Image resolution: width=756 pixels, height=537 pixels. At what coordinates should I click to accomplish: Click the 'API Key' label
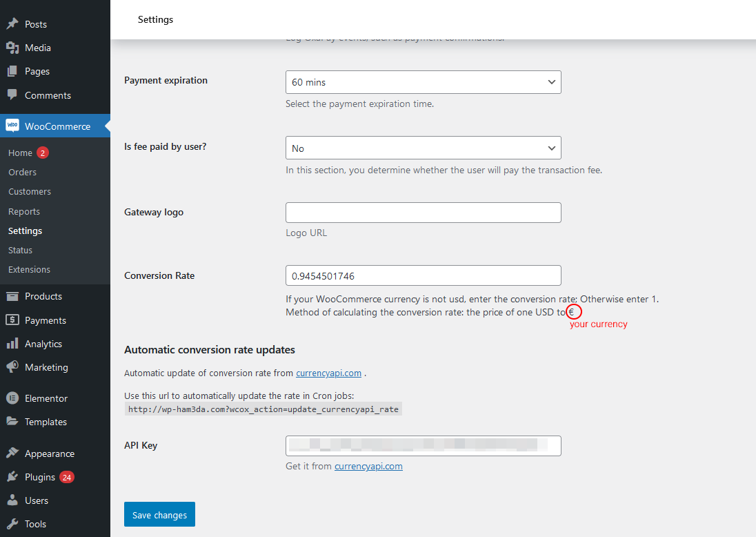[141, 445]
